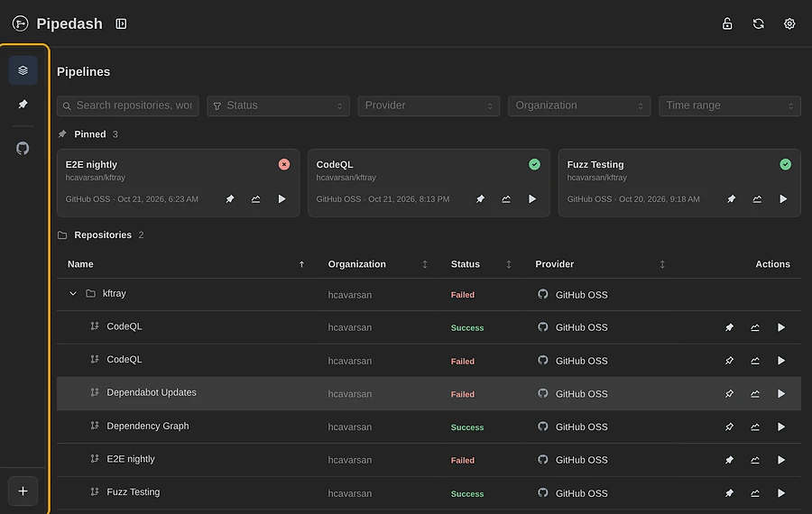This screenshot has width=812, height=514.
Task: Open the Organization filter dropdown
Action: point(579,106)
